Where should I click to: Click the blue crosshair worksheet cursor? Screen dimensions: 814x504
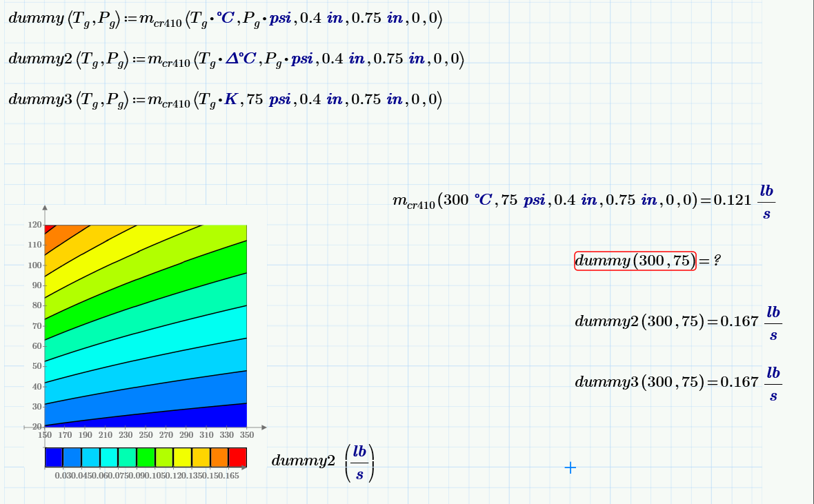(x=570, y=467)
